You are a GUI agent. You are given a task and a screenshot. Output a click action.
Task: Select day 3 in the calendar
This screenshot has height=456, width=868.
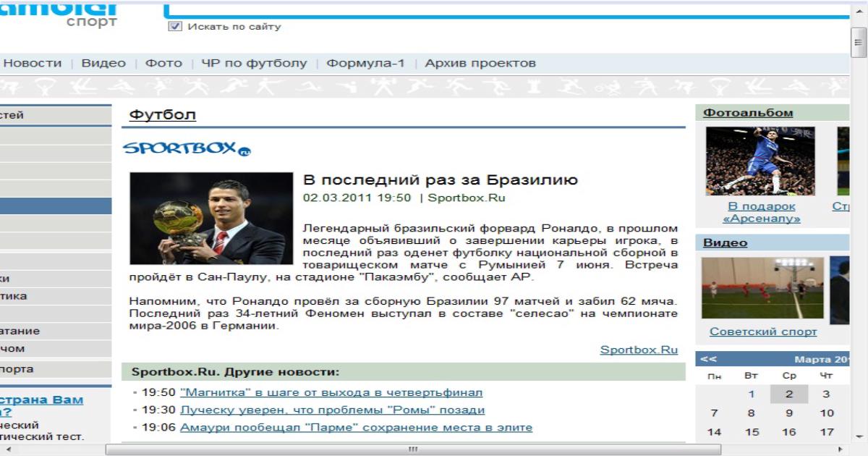826,394
